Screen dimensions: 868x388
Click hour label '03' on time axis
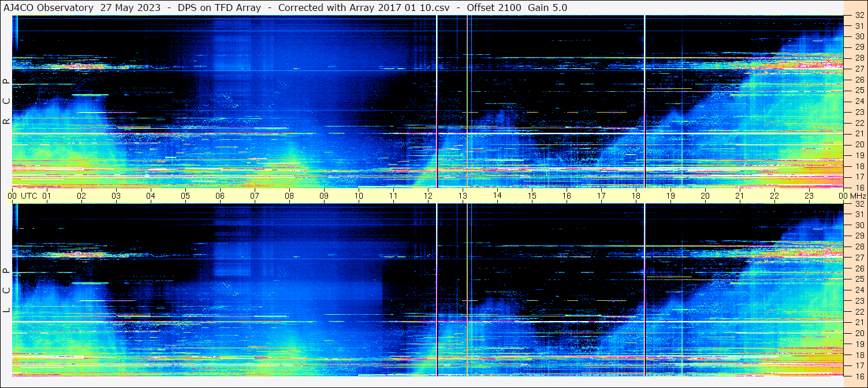click(116, 196)
